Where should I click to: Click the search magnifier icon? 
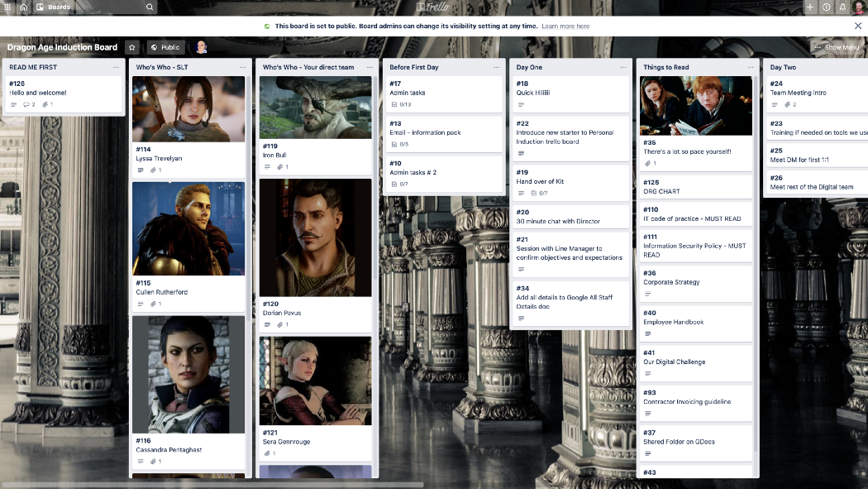[150, 7]
